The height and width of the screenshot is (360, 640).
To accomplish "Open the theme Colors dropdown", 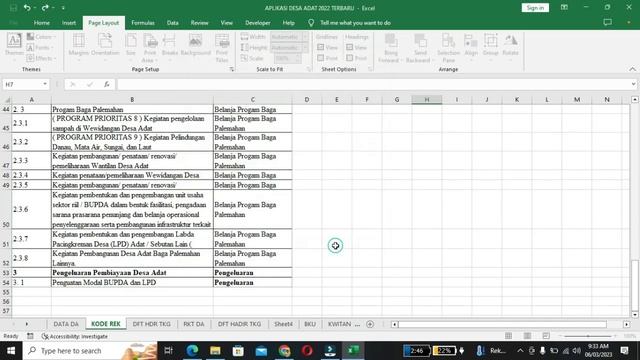I will [x=41, y=37].
